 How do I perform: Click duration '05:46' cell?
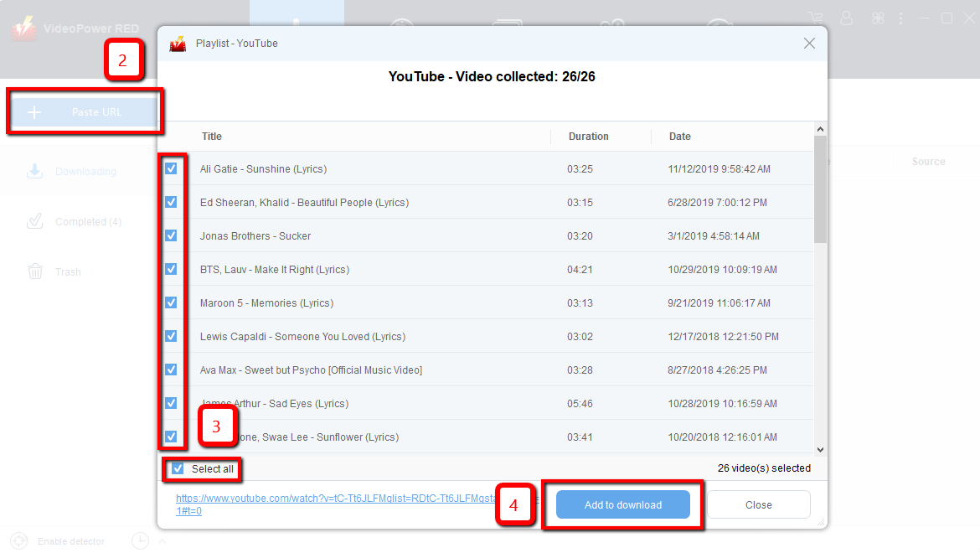click(x=580, y=404)
